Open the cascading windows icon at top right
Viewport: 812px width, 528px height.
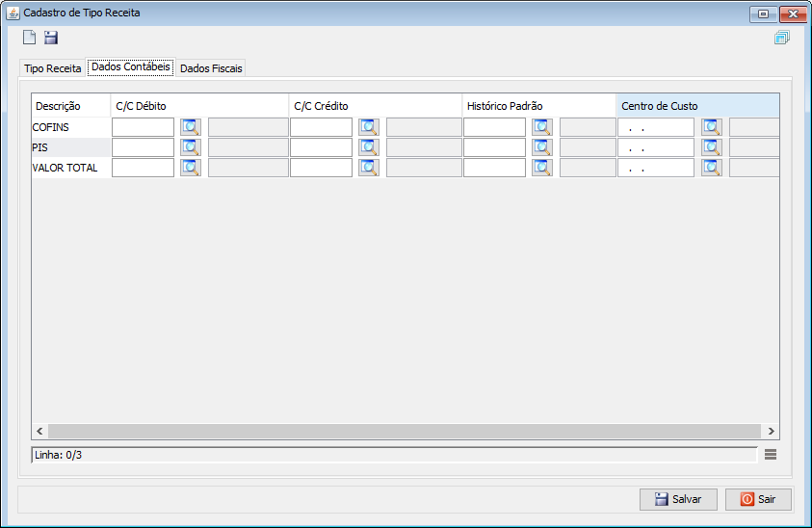pos(781,38)
